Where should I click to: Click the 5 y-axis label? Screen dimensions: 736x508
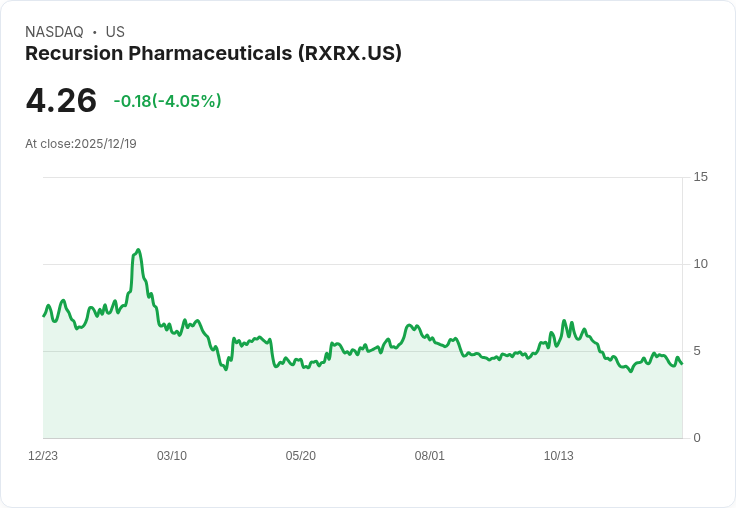(697, 351)
